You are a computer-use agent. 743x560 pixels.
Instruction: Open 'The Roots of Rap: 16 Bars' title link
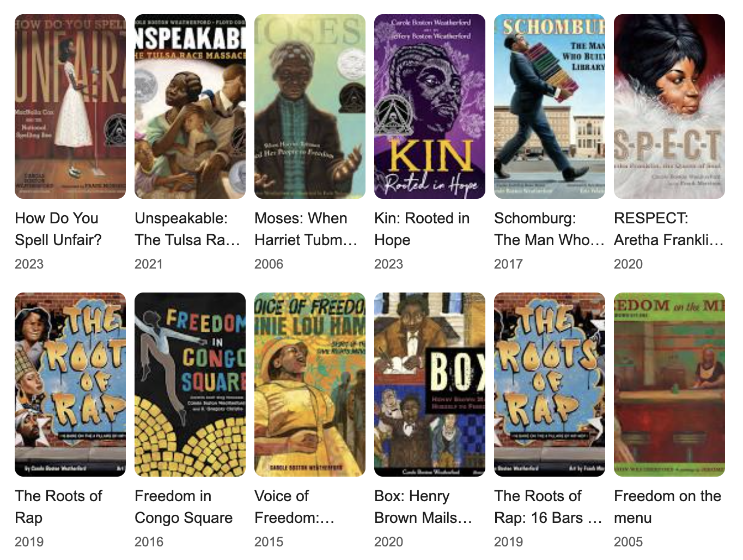click(547, 507)
